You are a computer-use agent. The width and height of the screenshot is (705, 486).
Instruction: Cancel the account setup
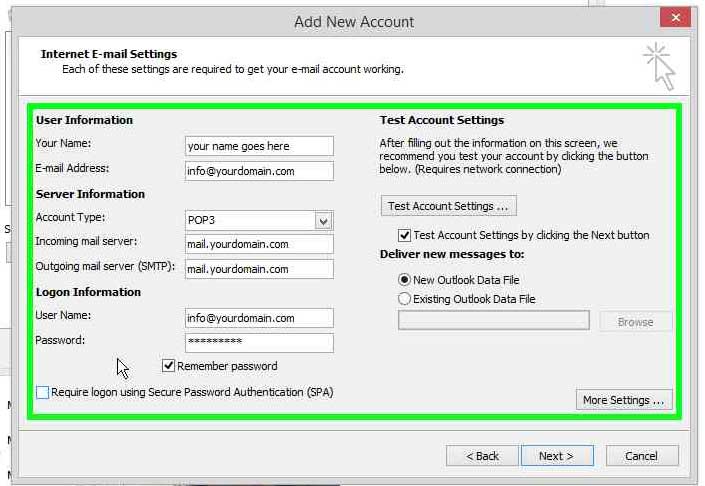(641, 456)
